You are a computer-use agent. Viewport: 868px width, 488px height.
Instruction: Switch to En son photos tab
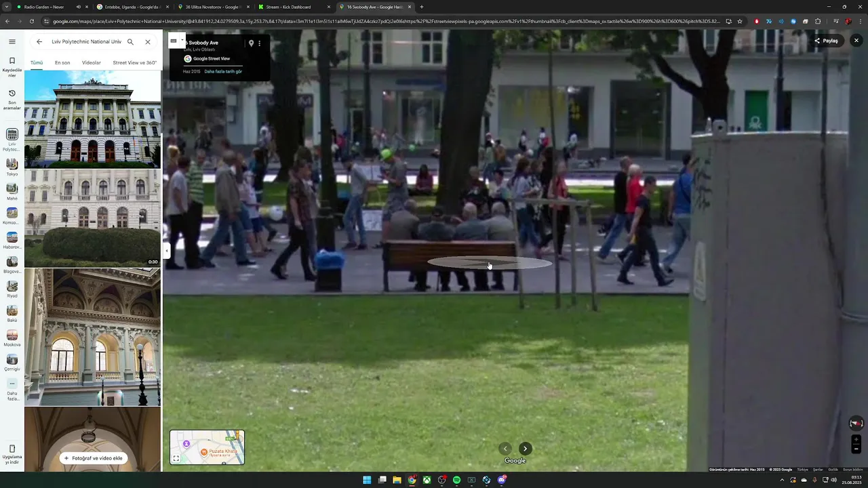pos(62,62)
